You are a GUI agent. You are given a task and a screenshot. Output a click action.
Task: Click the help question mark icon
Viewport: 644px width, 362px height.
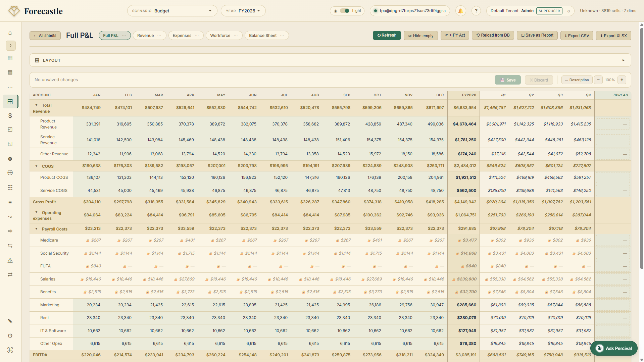coord(476,10)
